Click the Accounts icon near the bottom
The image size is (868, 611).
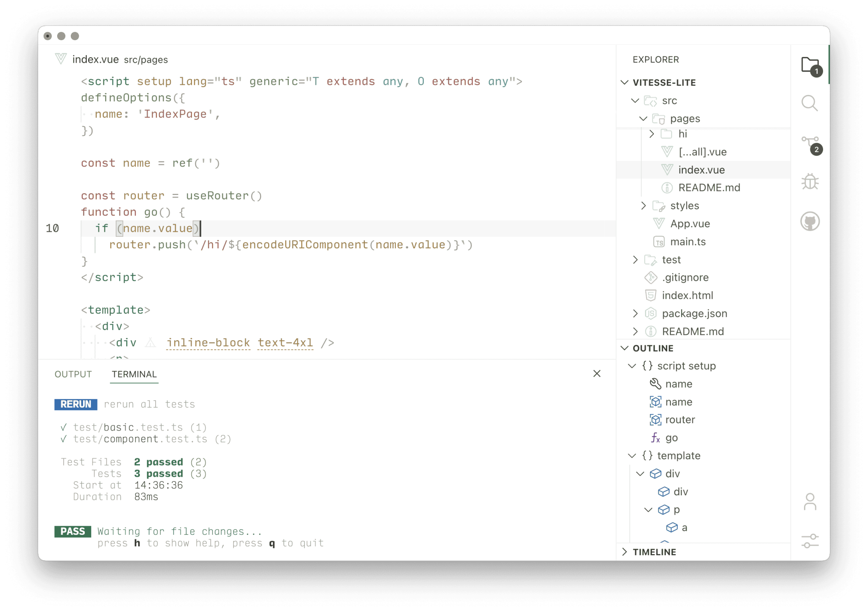point(810,501)
